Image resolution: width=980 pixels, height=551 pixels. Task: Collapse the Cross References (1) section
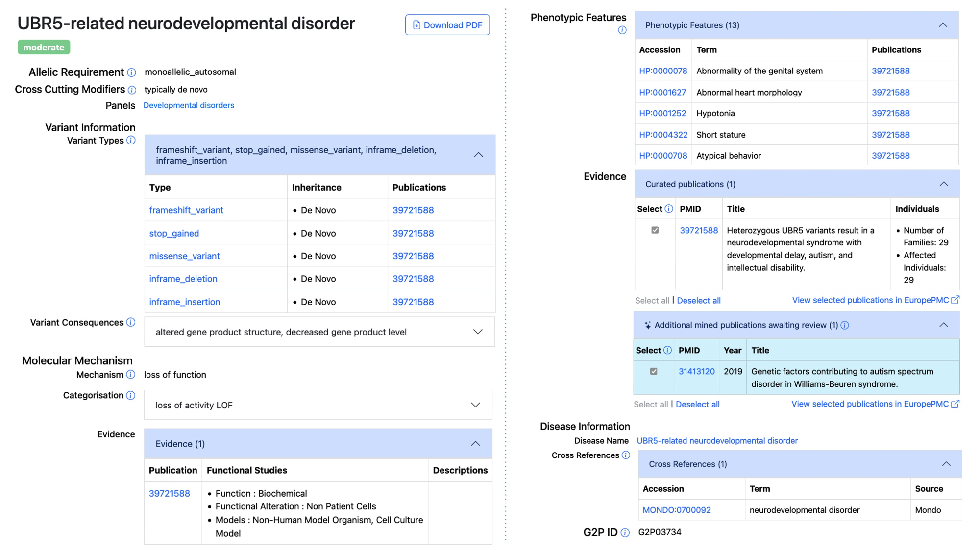click(x=946, y=464)
